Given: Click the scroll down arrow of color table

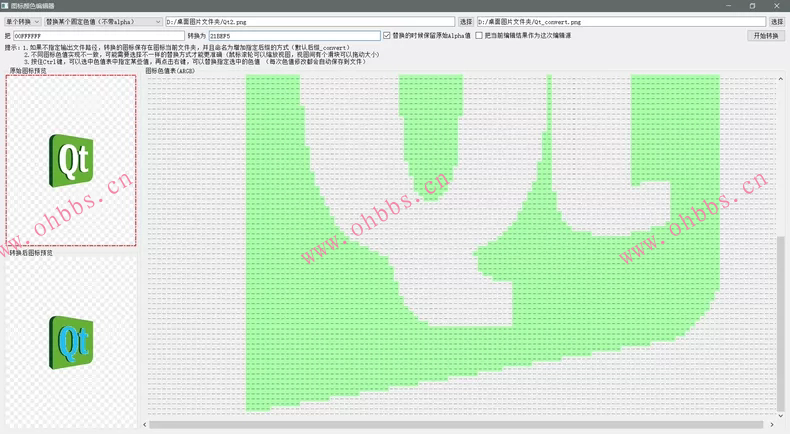Looking at the screenshot, I should (780, 416).
